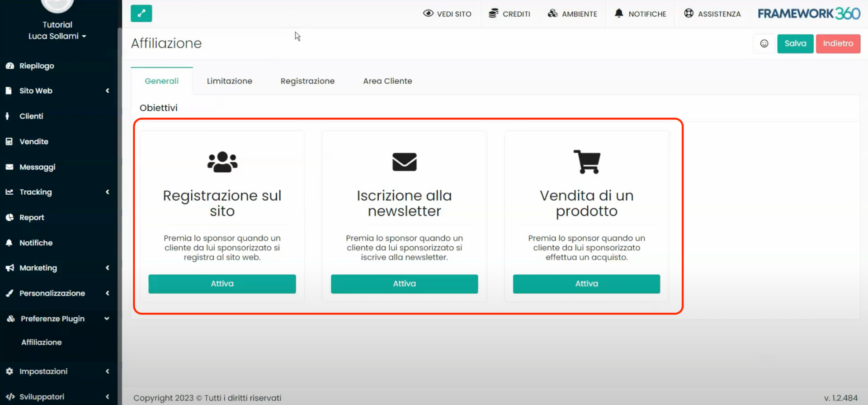Click the shopping cart icon in Vendita card

(587, 161)
